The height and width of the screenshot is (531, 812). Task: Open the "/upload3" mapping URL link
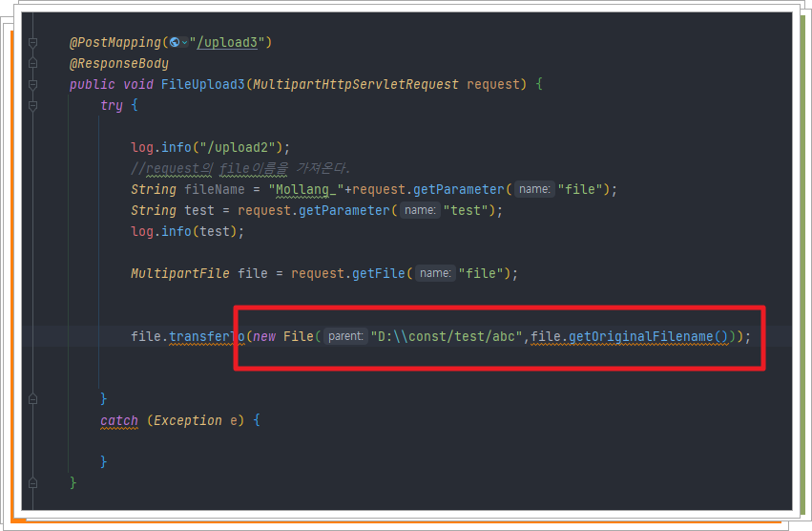227,43
